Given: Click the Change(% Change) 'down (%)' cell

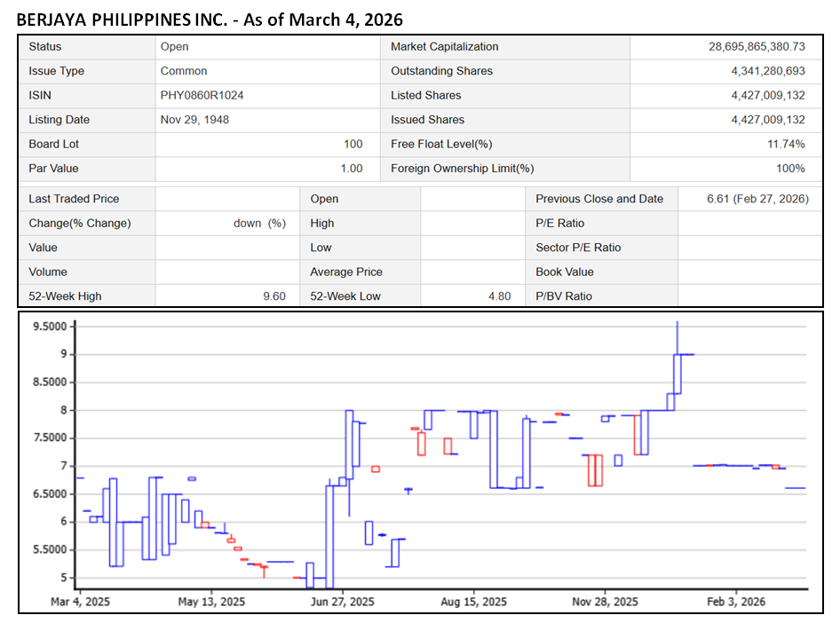Looking at the screenshot, I should point(259,224).
